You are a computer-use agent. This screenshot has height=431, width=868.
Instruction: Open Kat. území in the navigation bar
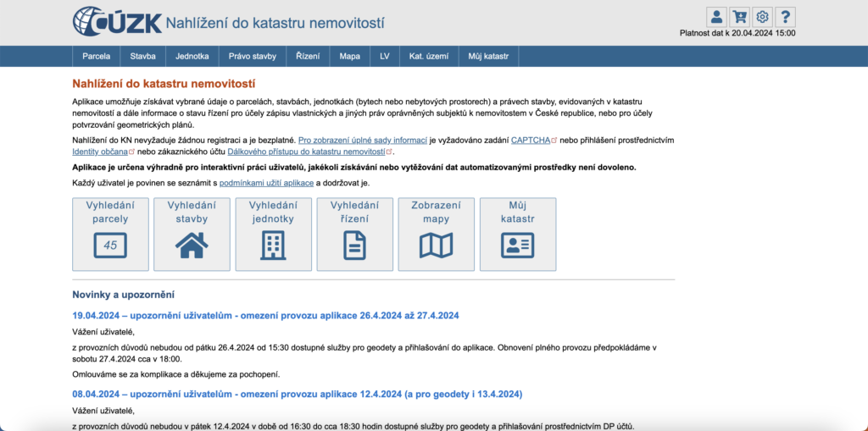pyautogui.click(x=429, y=56)
